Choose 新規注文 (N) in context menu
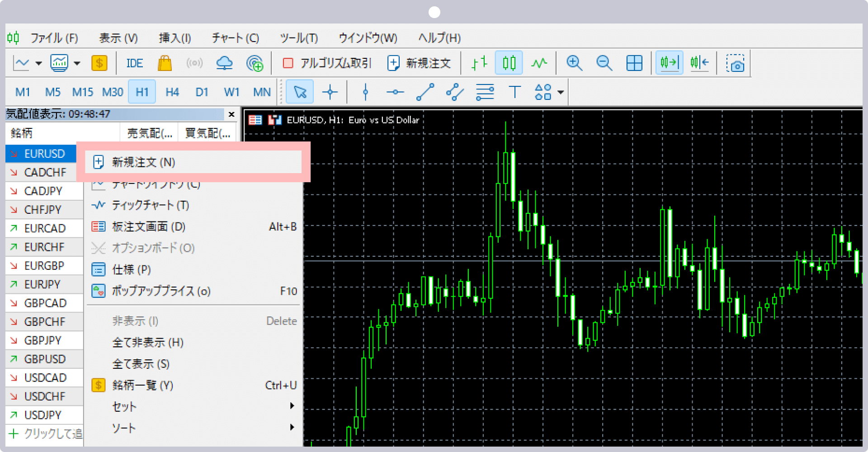This screenshot has width=868, height=452. tap(193, 162)
